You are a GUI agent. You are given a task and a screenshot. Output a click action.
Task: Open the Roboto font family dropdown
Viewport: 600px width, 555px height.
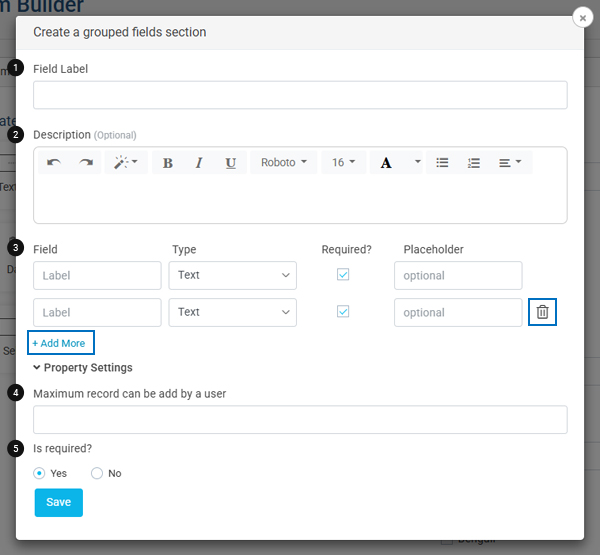284,163
